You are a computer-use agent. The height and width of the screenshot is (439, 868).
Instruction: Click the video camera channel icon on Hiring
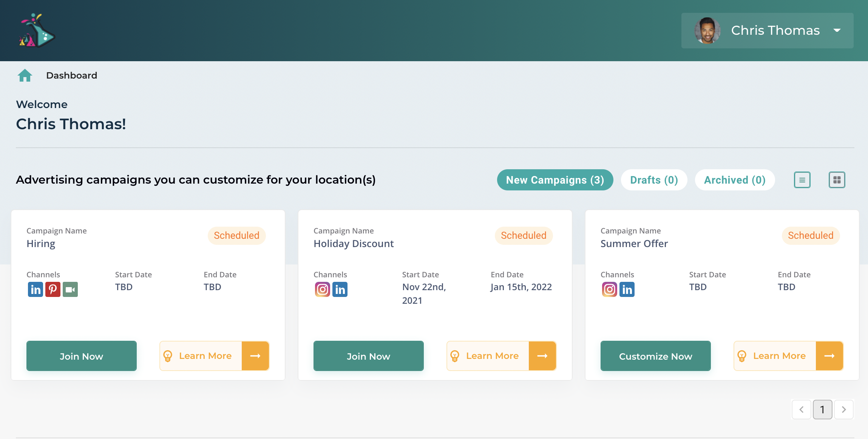(70, 290)
